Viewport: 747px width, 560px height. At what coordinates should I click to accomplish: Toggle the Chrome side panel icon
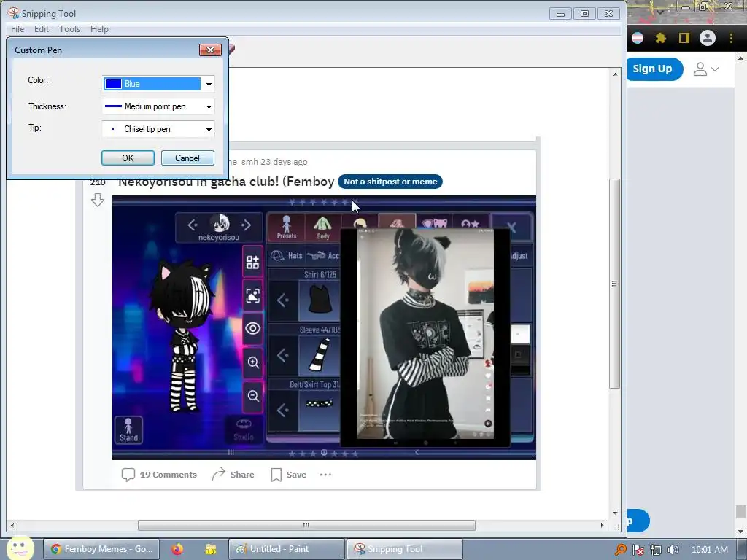pos(684,38)
